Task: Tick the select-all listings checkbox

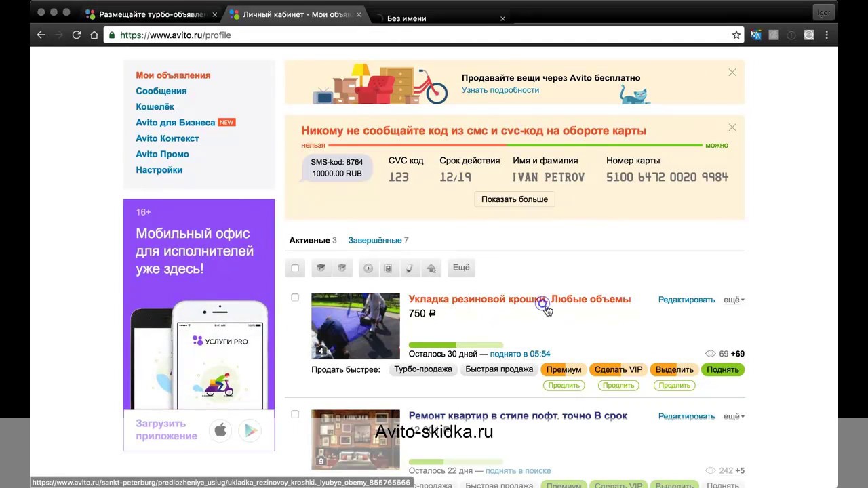Action: pos(295,268)
